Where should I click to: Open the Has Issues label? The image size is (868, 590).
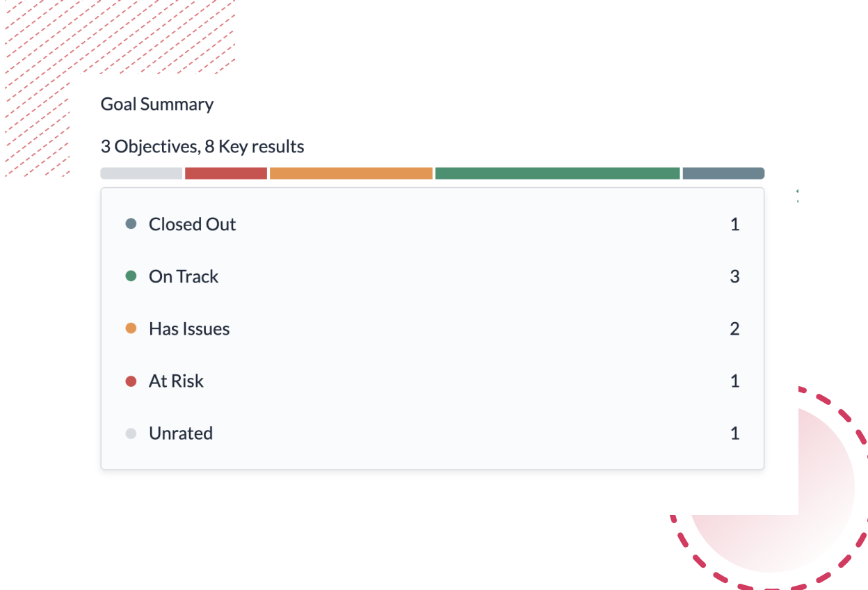(189, 328)
